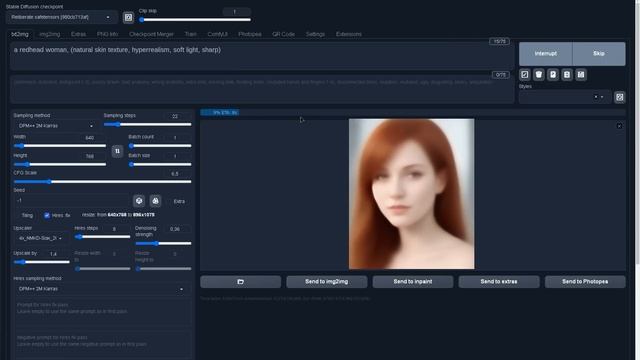
Task: Click the Height slider
Action: coord(60,164)
